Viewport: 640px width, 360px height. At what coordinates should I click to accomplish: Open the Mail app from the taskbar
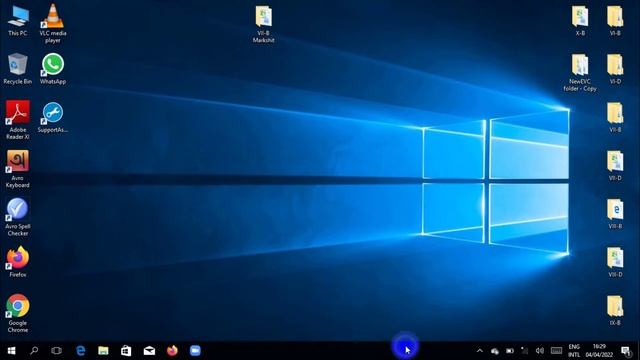(149, 351)
